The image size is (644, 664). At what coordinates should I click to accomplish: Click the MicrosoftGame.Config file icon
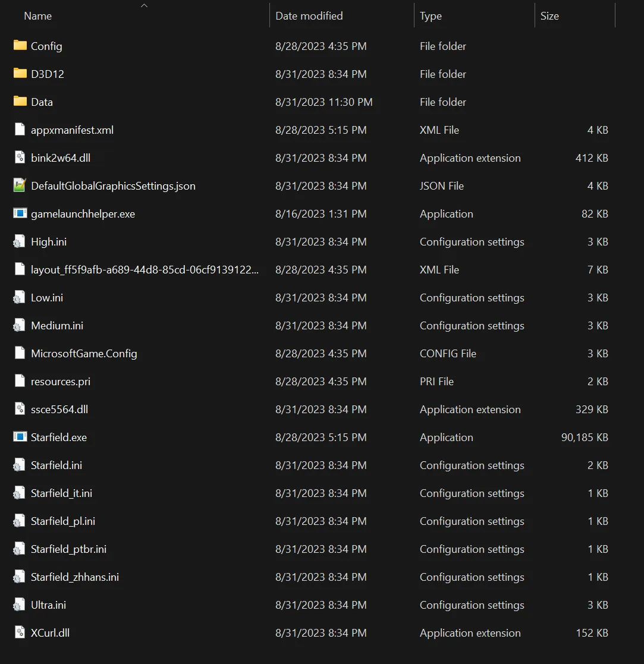[x=20, y=353]
